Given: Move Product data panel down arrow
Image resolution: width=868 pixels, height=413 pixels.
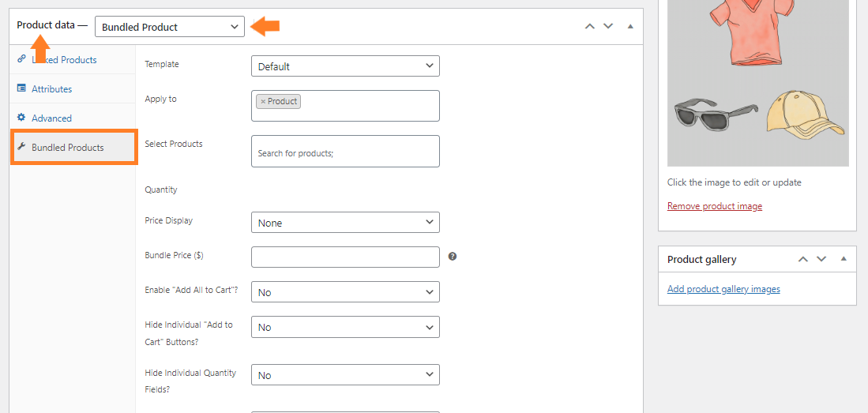Looking at the screenshot, I should pos(608,26).
